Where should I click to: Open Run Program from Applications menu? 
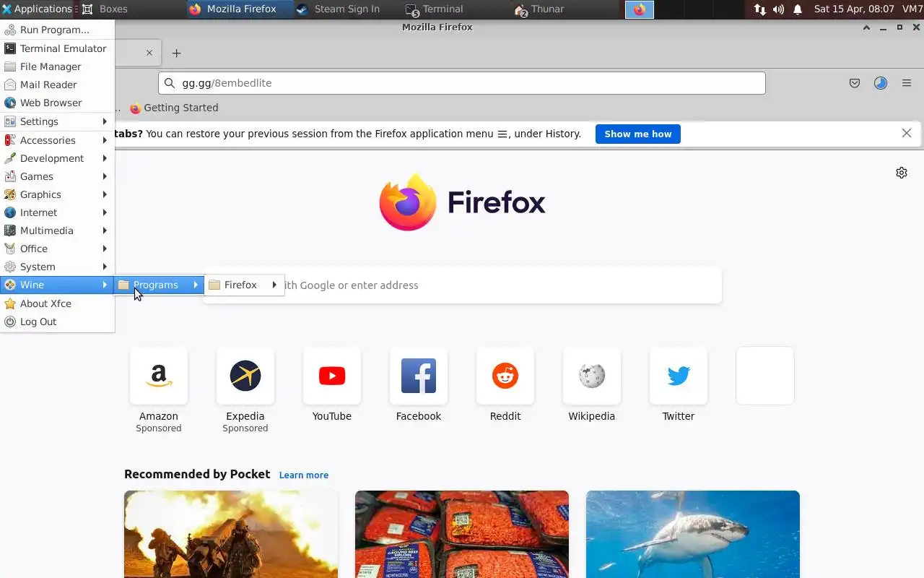[57, 30]
